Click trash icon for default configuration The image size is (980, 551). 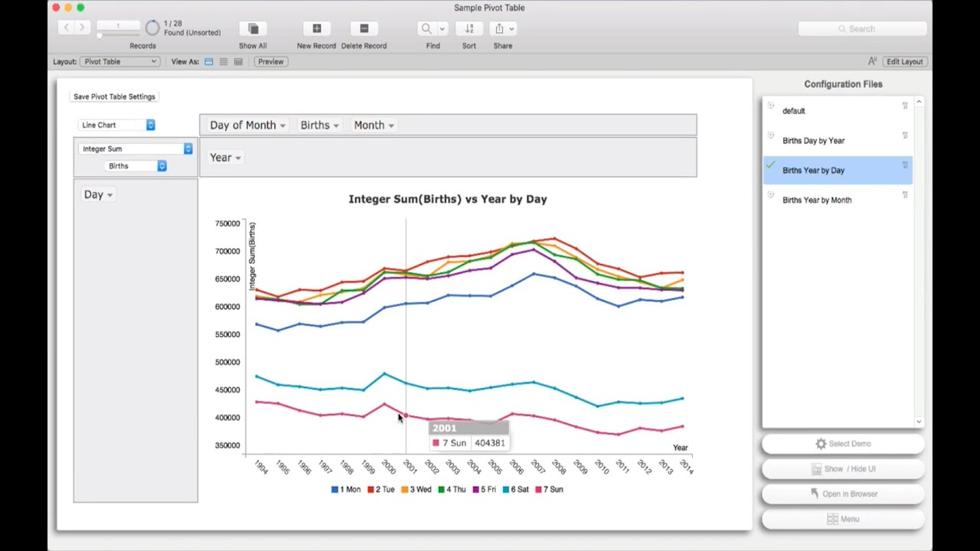[905, 106]
